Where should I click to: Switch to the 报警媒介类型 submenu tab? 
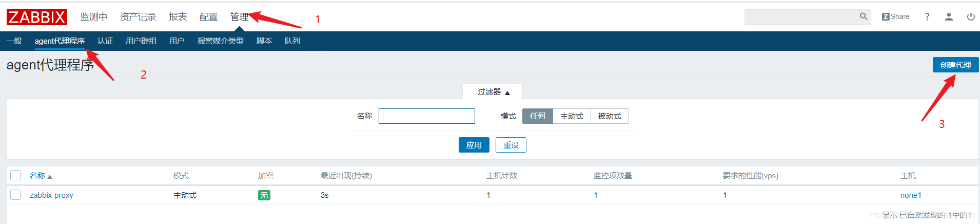tap(221, 41)
